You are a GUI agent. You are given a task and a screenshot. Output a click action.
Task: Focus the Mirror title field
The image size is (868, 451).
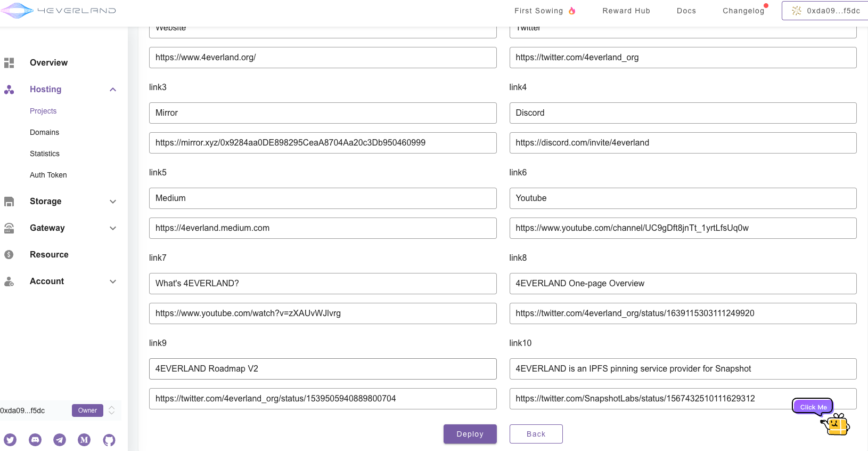323,113
